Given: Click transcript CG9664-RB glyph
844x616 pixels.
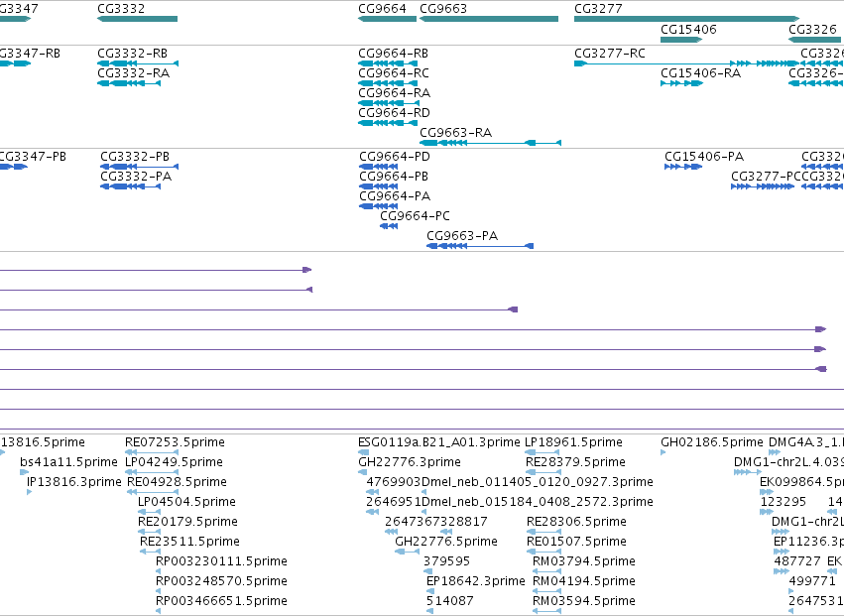Looking at the screenshot, I should [388, 63].
